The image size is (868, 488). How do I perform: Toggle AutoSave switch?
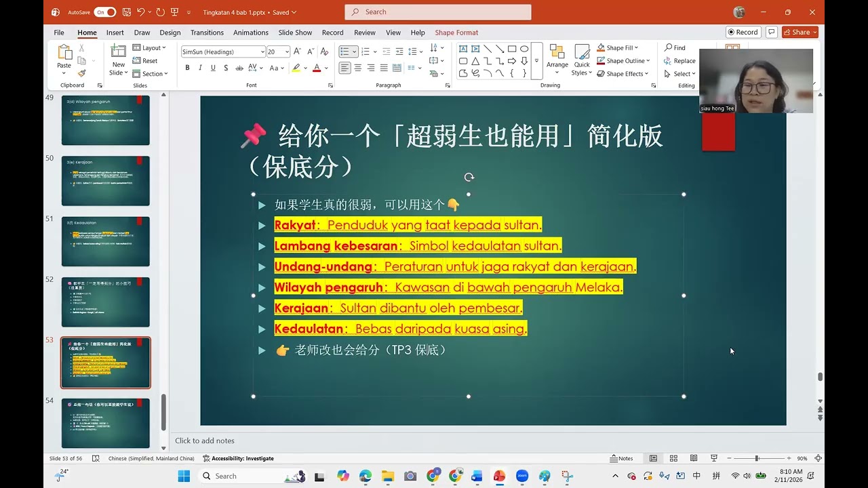click(105, 12)
